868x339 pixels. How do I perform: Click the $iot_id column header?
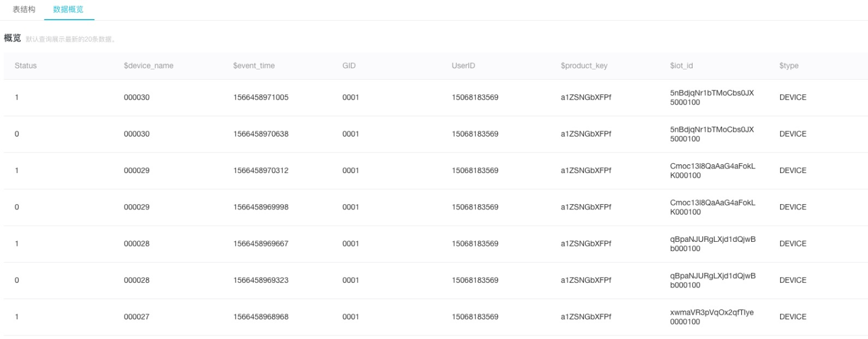pyautogui.click(x=682, y=66)
